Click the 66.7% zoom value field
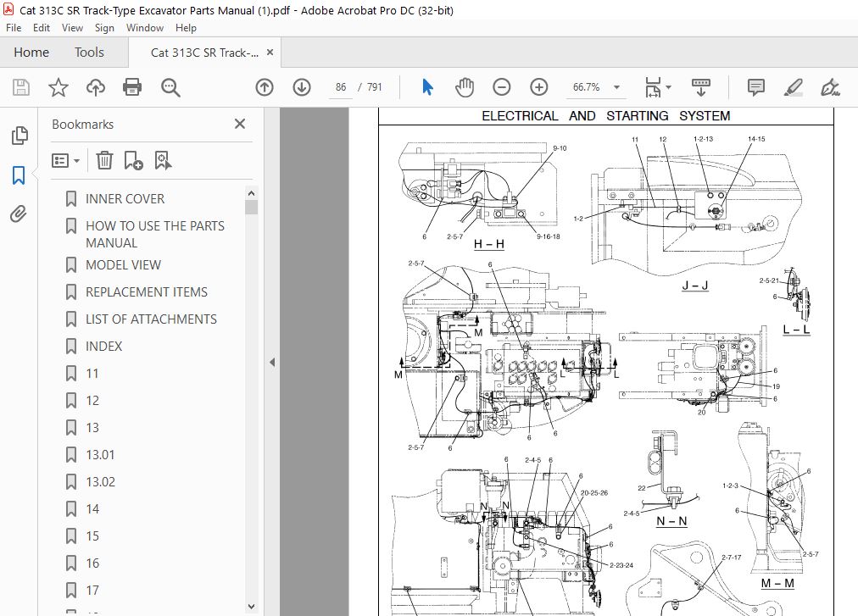Screen dimensions: 858x616 pyautogui.click(x=586, y=87)
